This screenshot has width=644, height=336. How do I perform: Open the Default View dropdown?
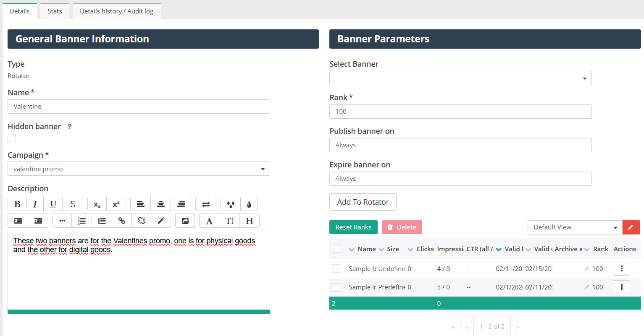575,227
